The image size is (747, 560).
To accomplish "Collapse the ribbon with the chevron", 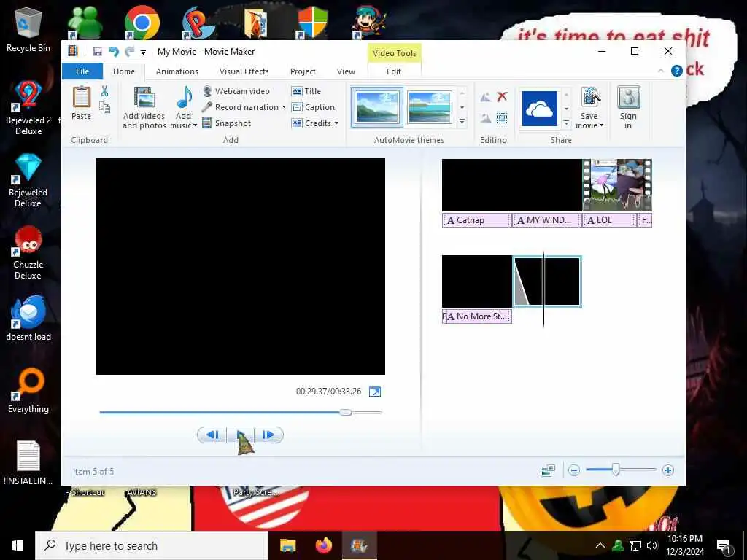I will tap(660, 71).
